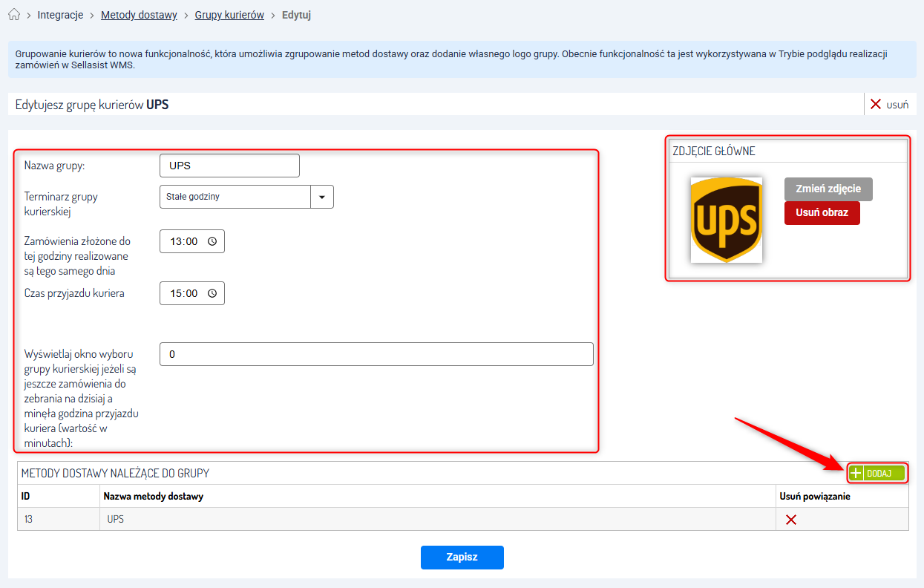Open Grupy kurierów breadcrumb link
The height and width of the screenshot is (588, 924).
pyautogui.click(x=229, y=15)
